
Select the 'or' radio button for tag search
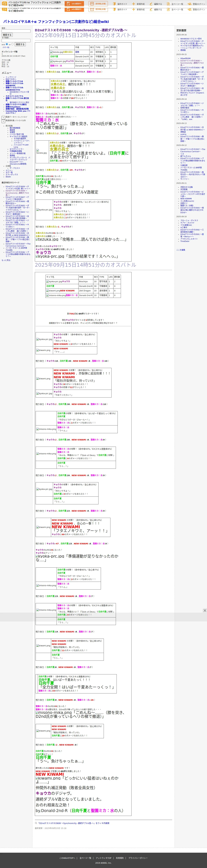[x=12, y=44]
